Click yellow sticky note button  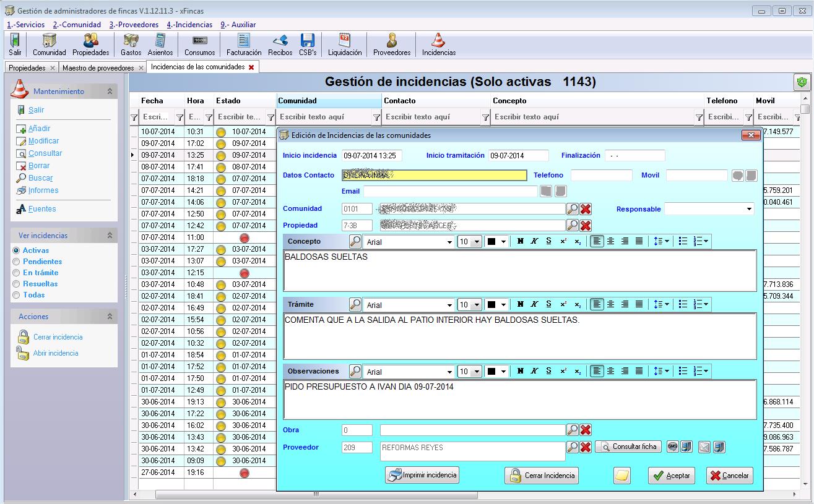coord(622,476)
